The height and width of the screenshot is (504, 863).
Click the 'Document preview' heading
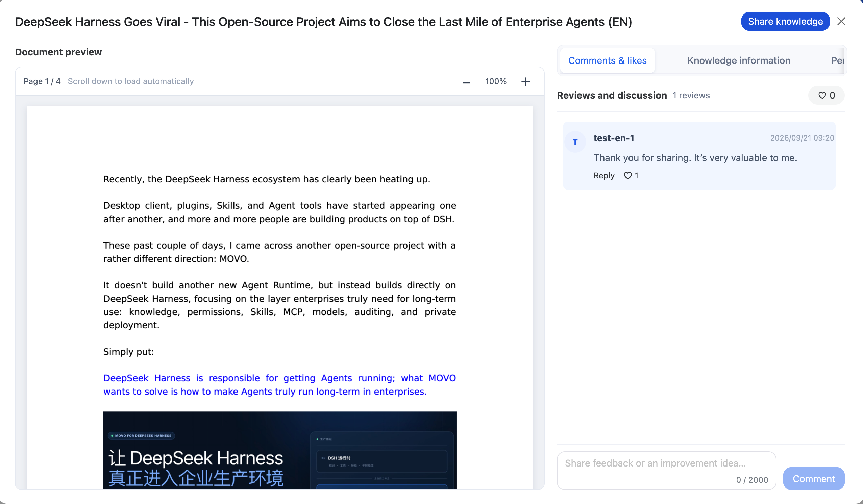58,52
